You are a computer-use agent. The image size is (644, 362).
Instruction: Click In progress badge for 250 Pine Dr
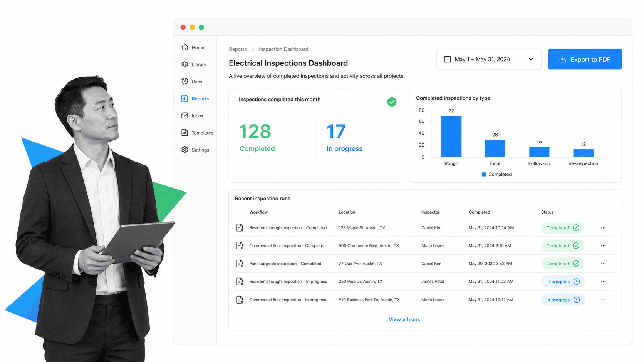pos(563,282)
